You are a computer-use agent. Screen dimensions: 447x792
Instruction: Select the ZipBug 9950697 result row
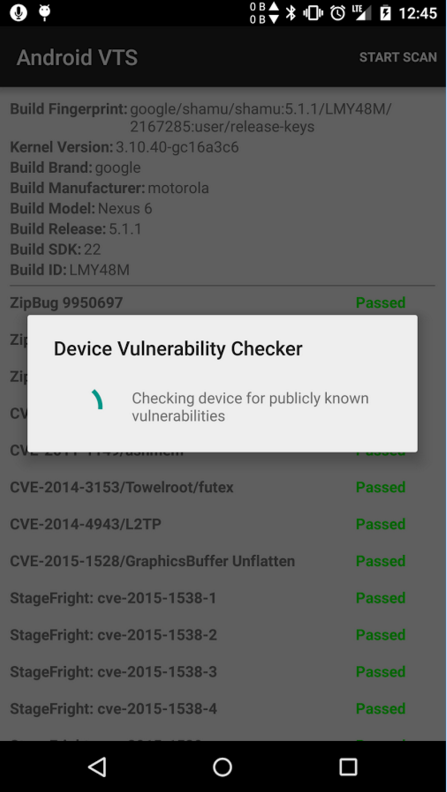tap(222, 303)
